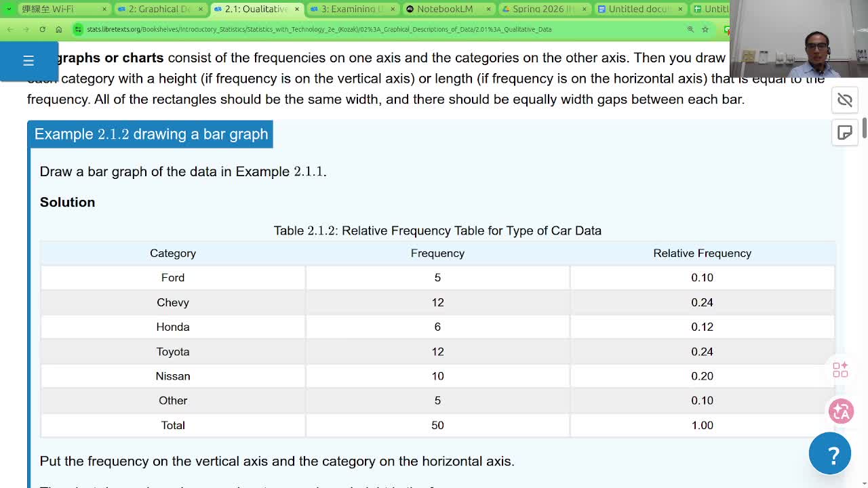Viewport: 868px width, 488px height.
Task: Go forward using the browser forward arrow
Action: (26, 29)
